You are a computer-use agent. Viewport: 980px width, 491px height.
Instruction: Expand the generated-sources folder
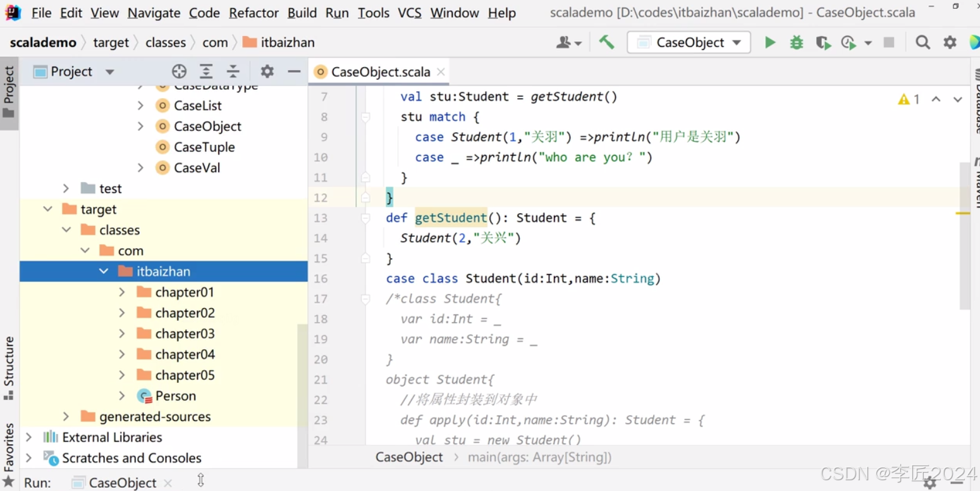(66, 416)
